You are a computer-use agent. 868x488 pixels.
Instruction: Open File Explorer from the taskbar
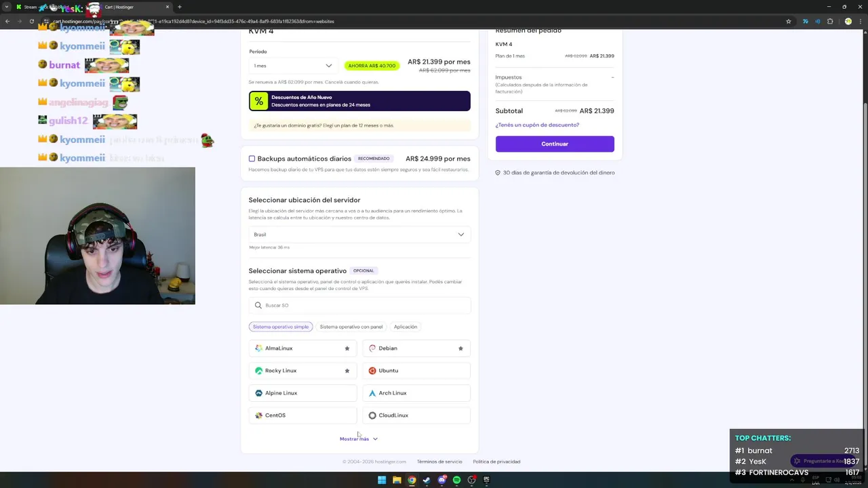pos(397,480)
